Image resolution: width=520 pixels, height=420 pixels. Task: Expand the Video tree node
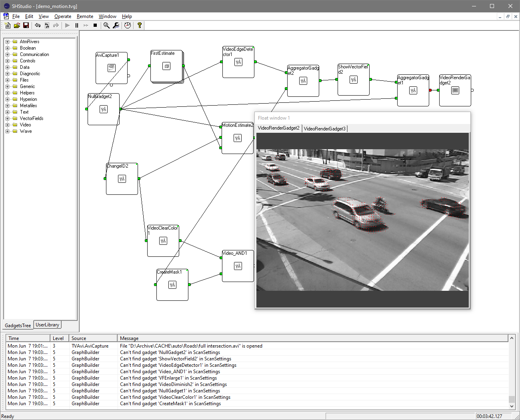[x=7, y=125]
